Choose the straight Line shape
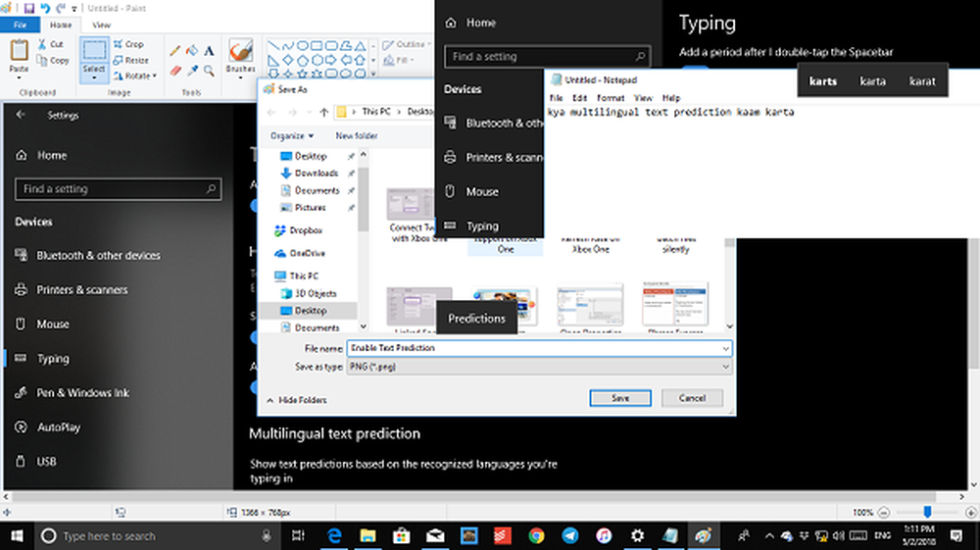The width and height of the screenshot is (980, 550). (273, 46)
